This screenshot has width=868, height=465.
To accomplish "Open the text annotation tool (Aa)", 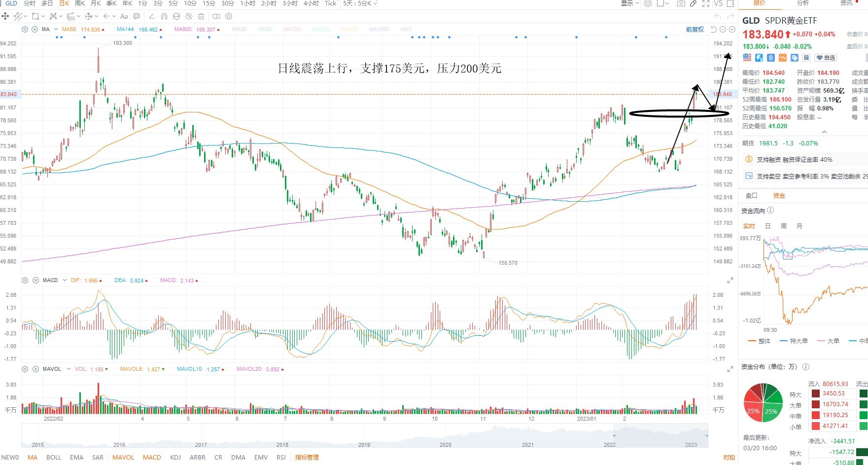I will [x=124, y=16].
